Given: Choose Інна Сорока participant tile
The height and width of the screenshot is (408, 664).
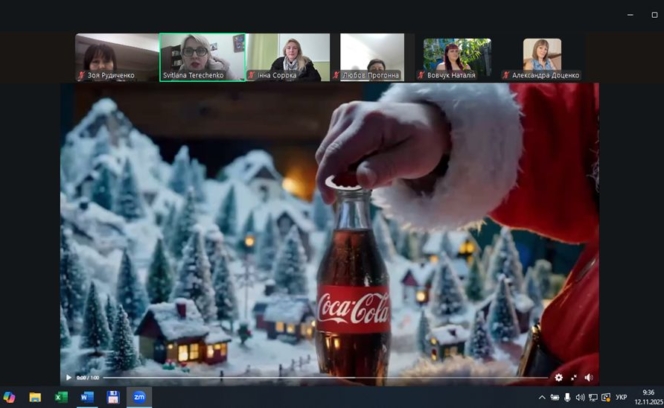Looking at the screenshot, I should pyautogui.click(x=289, y=57).
